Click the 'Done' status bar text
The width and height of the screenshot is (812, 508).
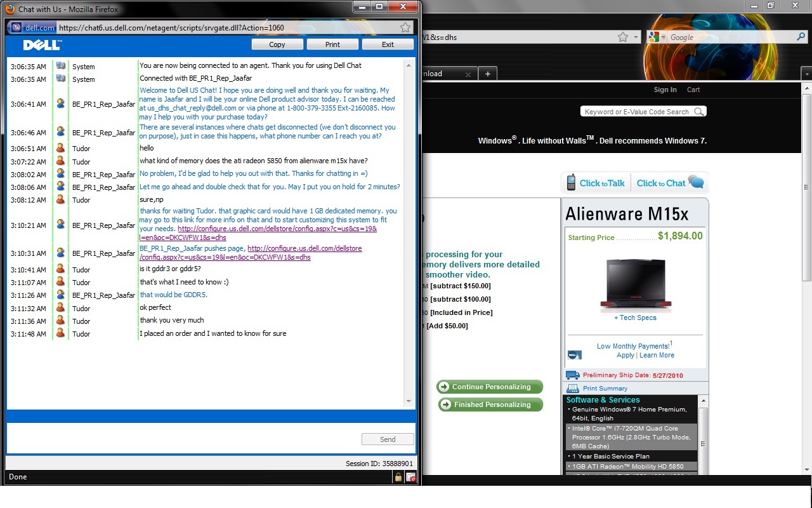pyautogui.click(x=18, y=477)
